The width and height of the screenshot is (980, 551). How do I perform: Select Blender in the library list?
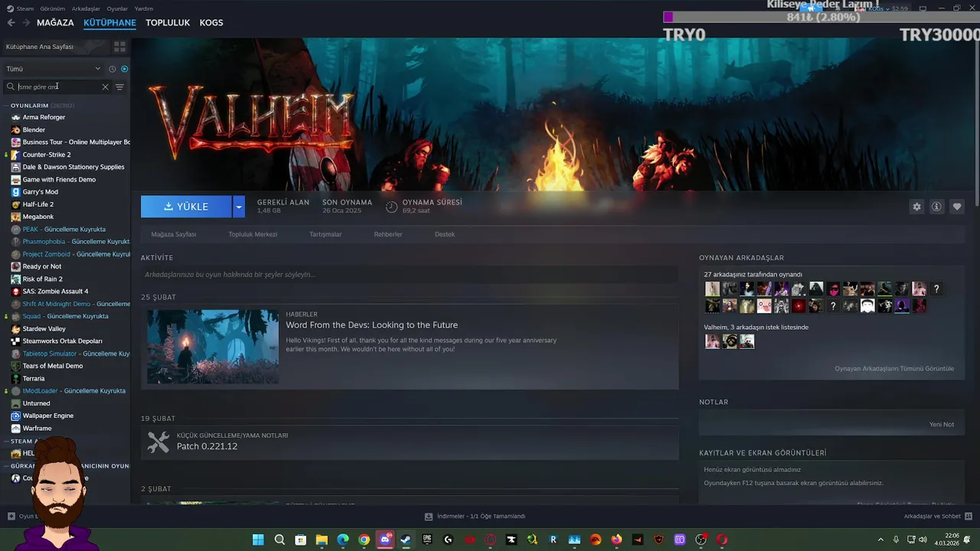(34, 130)
